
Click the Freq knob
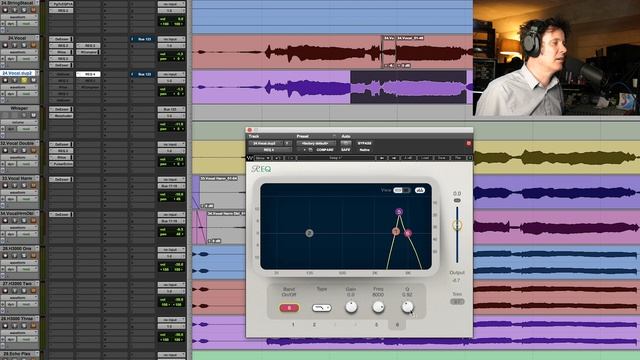point(378,307)
